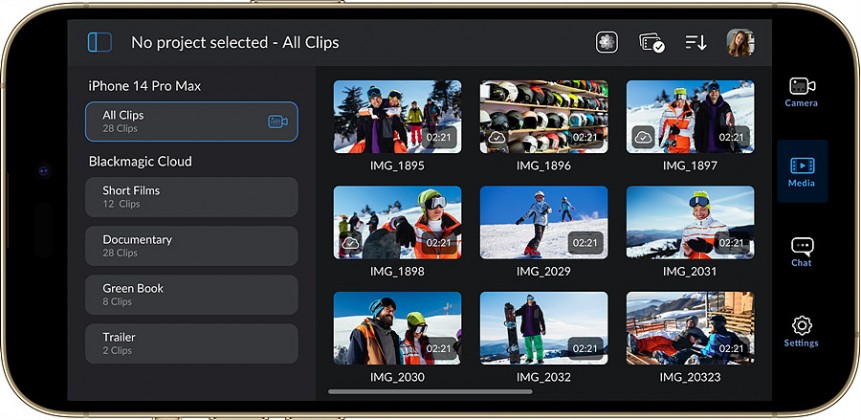Switch to the Media tab
The height and width of the screenshot is (420, 861).
click(802, 171)
